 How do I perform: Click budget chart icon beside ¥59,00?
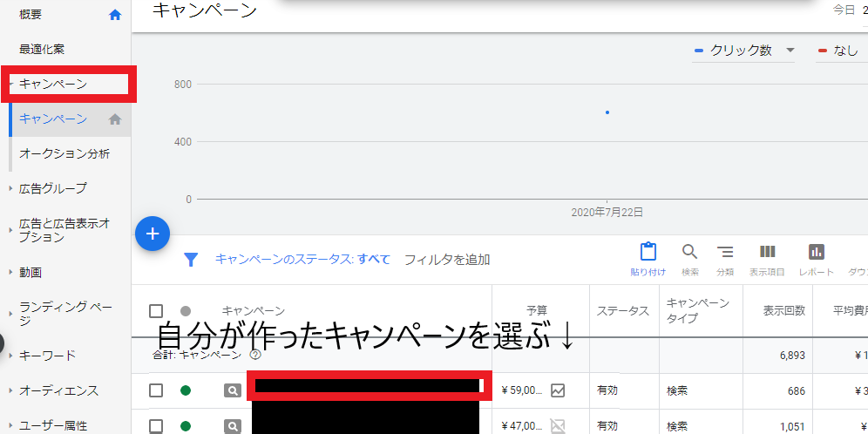[558, 390]
